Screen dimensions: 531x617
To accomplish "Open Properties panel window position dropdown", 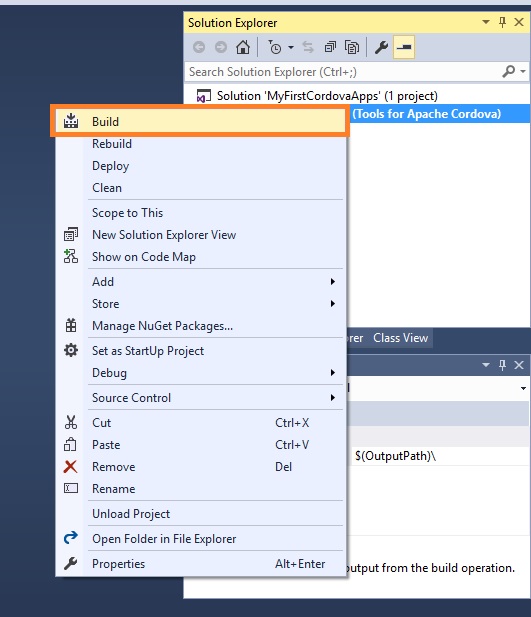I will coord(486,365).
